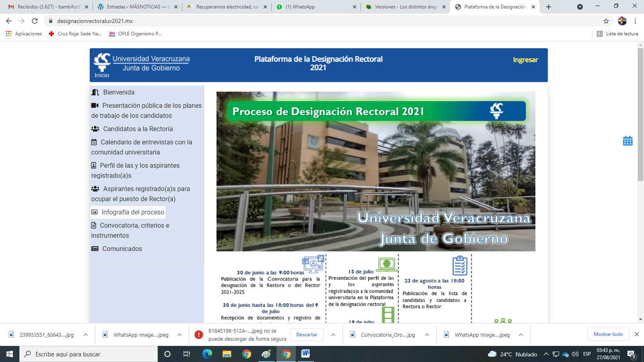644x362 pixels.
Task: Open OPLE Organismo P... bookmark
Action: (x=136, y=34)
